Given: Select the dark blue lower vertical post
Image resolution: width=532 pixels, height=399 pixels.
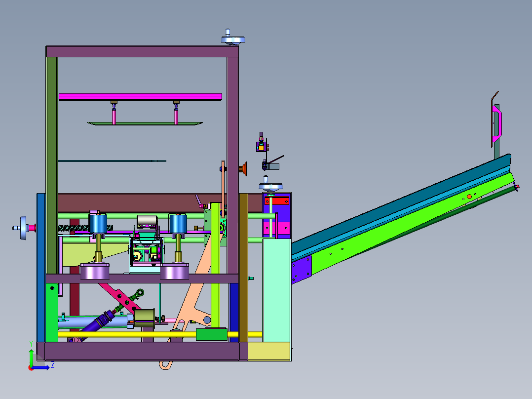Looking at the screenshot, I should (234, 313).
